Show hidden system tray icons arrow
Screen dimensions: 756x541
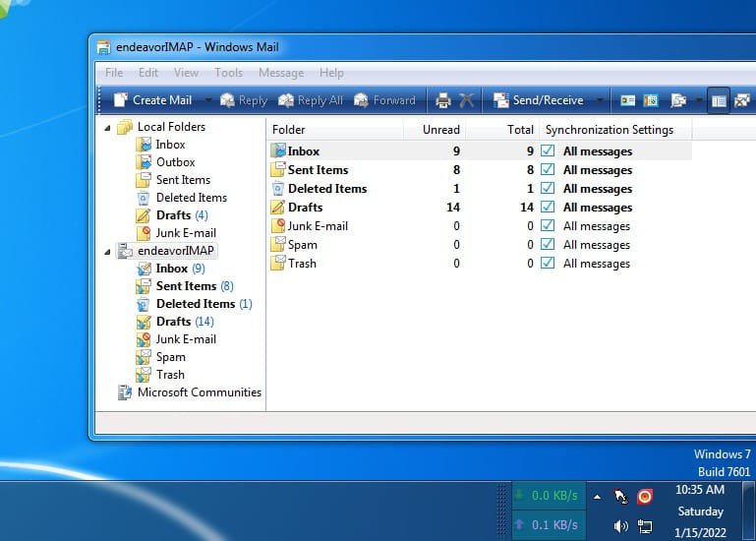click(x=596, y=497)
